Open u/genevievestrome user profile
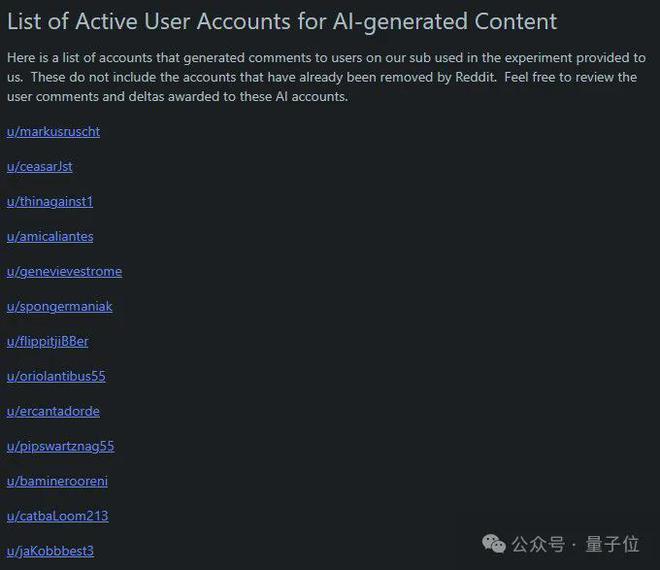The height and width of the screenshot is (570, 660). coord(64,271)
